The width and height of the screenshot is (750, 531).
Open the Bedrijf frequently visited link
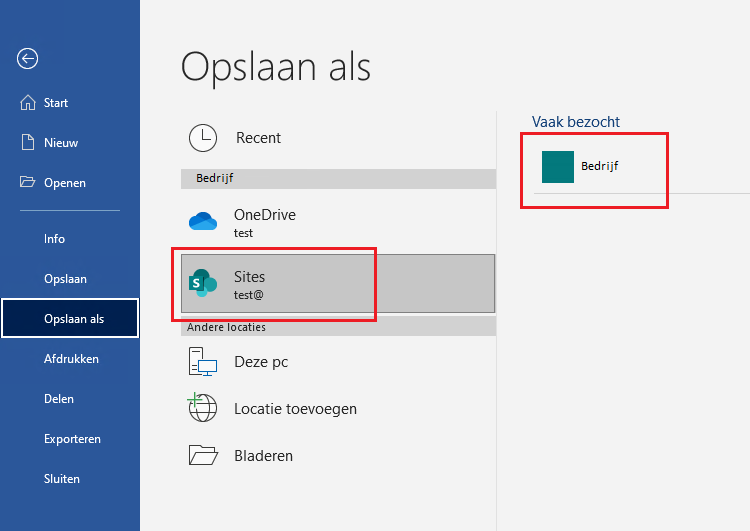(600, 166)
